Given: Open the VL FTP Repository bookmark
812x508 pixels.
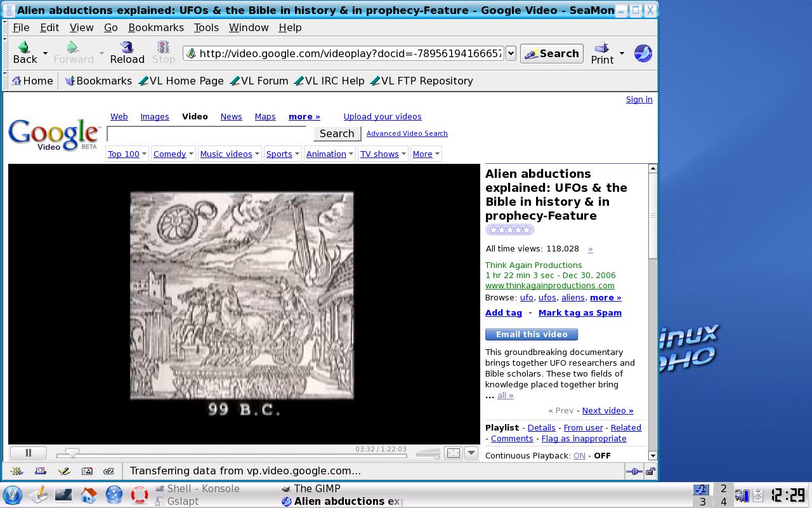Looking at the screenshot, I should (422, 81).
